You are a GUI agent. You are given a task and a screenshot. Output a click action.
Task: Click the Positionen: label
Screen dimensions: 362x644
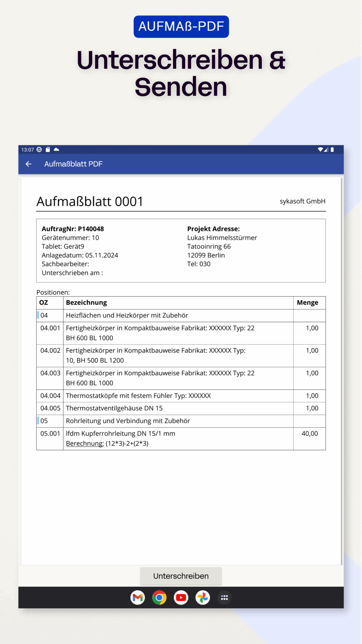pyautogui.click(x=53, y=292)
